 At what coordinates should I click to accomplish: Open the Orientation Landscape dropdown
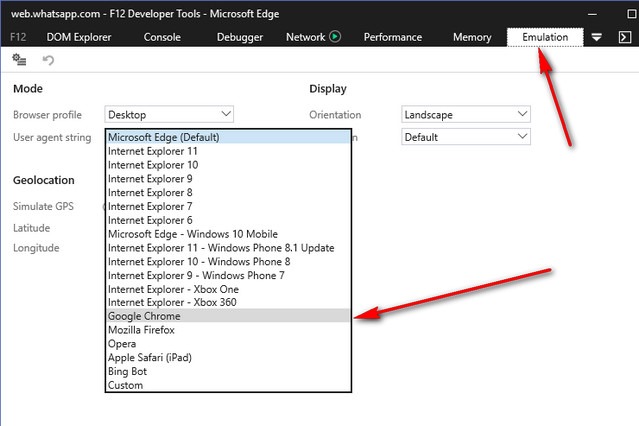[x=466, y=115]
